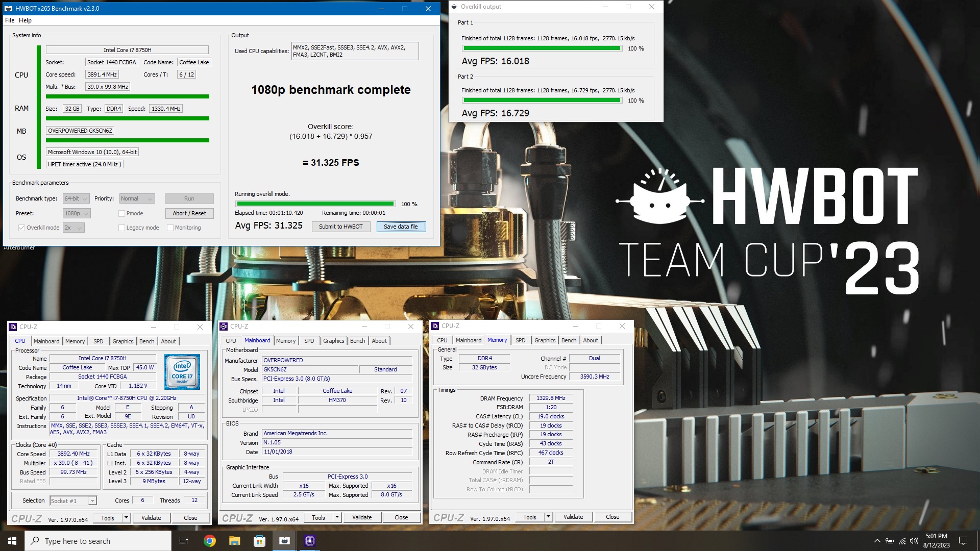The image size is (980, 551).
Task: Click Close in CPU-Z Mainboard window
Action: pos(401,517)
